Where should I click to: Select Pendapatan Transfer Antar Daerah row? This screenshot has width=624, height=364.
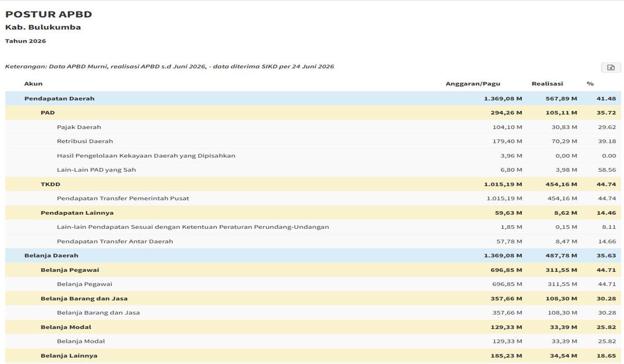(x=313, y=241)
